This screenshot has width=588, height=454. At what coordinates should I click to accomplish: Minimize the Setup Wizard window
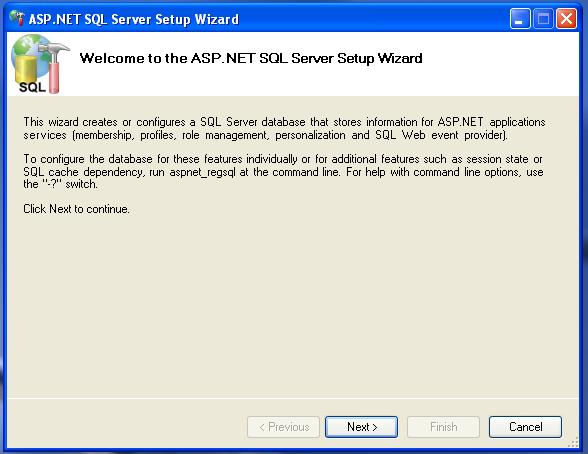(x=520, y=18)
